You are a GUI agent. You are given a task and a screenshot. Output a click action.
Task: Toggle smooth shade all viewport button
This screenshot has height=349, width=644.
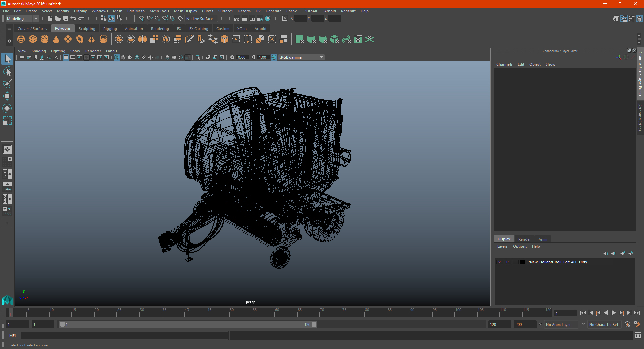[123, 57]
